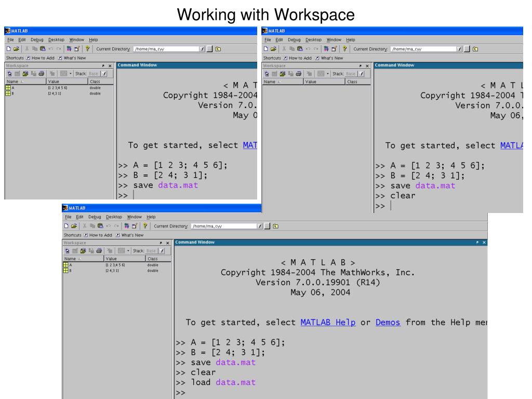Click What's New shortcut in top-right window
The image size is (532, 399).
[x=329, y=58]
